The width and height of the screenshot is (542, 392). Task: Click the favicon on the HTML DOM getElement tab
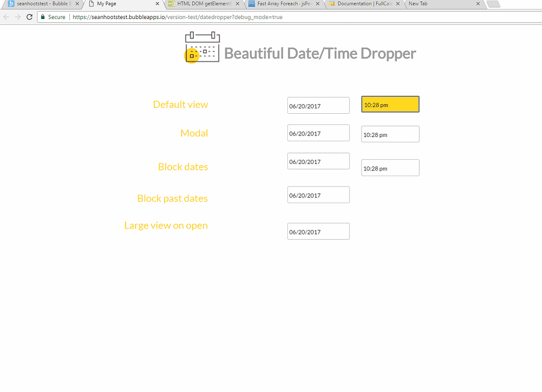[x=170, y=4]
